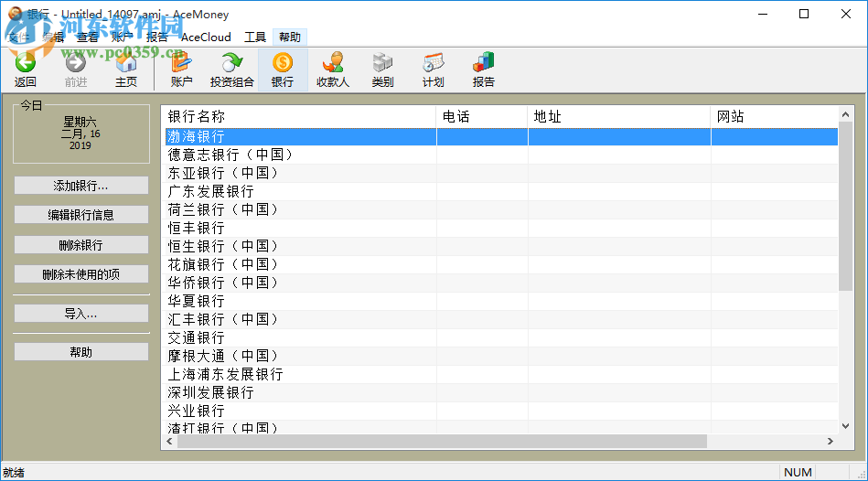Select the 摩根大通（中国） row
868x481 pixels.
tap(501, 356)
